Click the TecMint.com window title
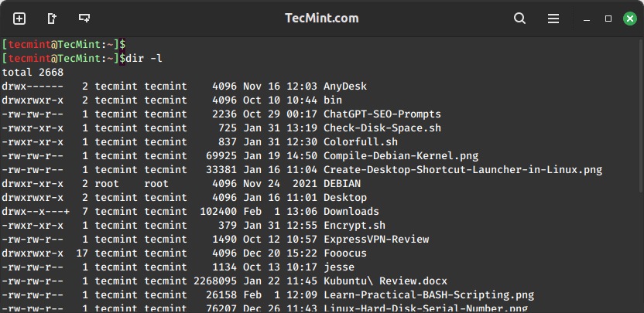Image resolution: width=644 pixels, height=313 pixels. point(322,19)
